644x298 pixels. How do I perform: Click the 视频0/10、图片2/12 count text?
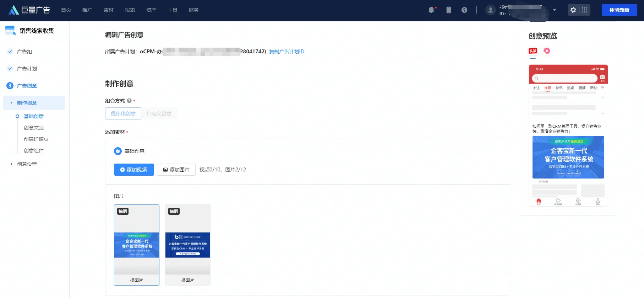point(223,170)
